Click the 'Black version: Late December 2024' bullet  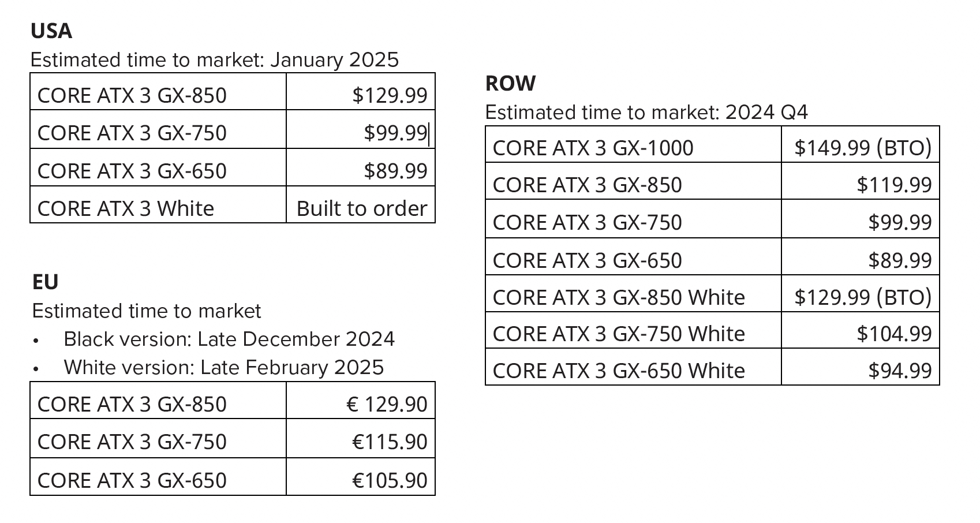[x=229, y=339]
